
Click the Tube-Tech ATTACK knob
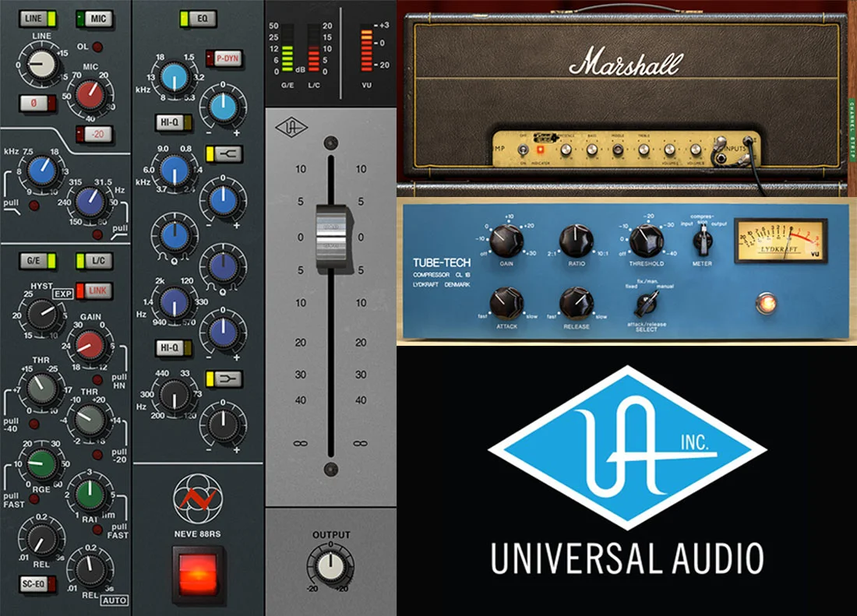506,304
